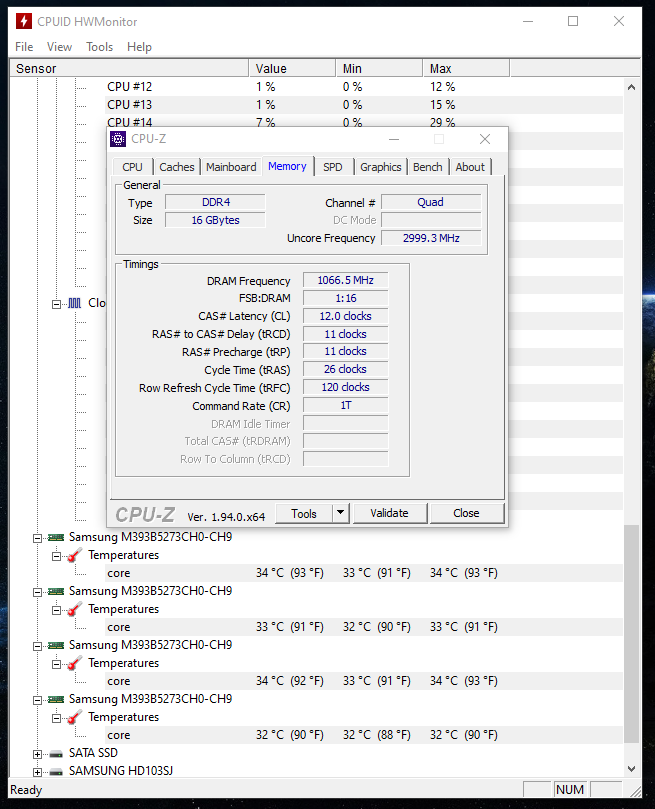Open the File menu in HWMonitor
This screenshot has height=809, width=655.
(24, 47)
